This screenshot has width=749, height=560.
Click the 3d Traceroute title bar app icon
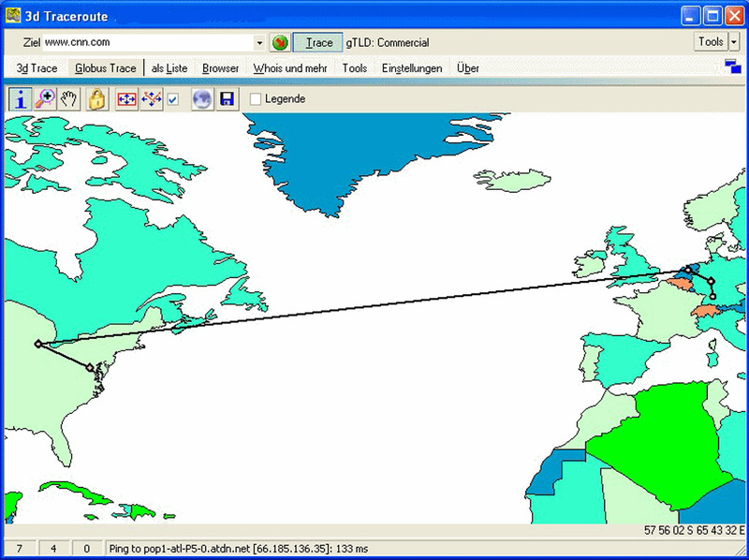click(13, 15)
